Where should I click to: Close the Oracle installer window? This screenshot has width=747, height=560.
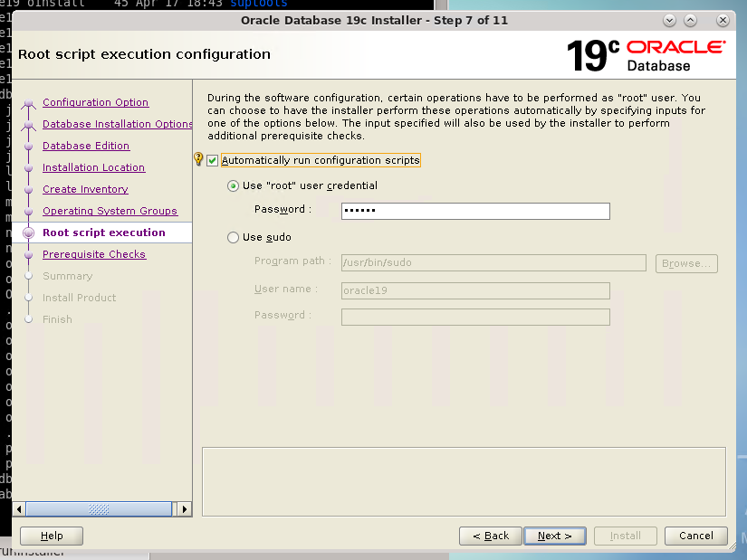click(x=723, y=21)
